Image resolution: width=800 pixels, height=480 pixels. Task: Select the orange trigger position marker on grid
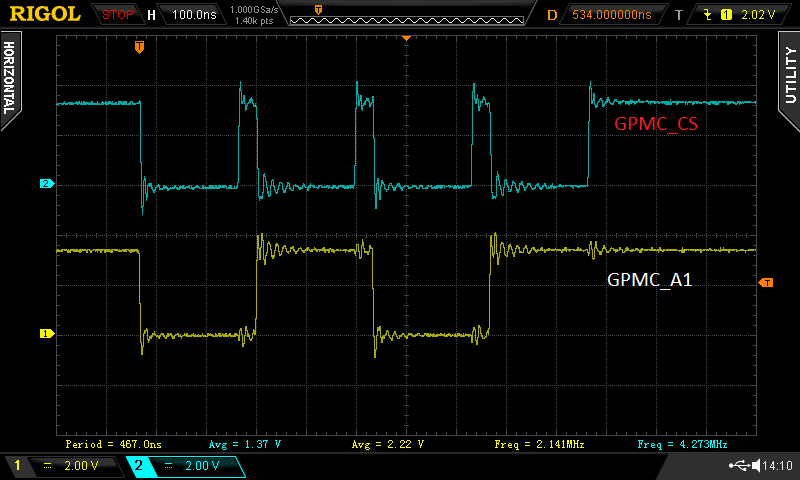[x=139, y=47]
